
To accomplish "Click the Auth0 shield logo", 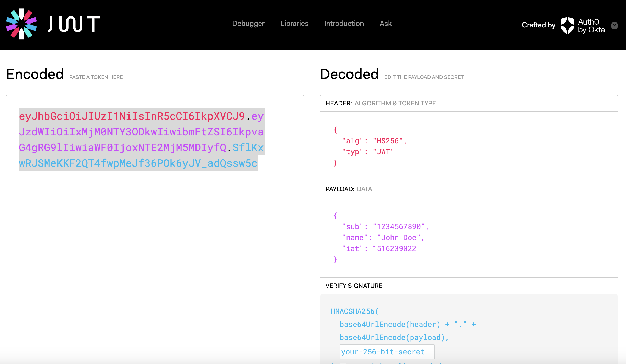I will [x=567, y=25].
